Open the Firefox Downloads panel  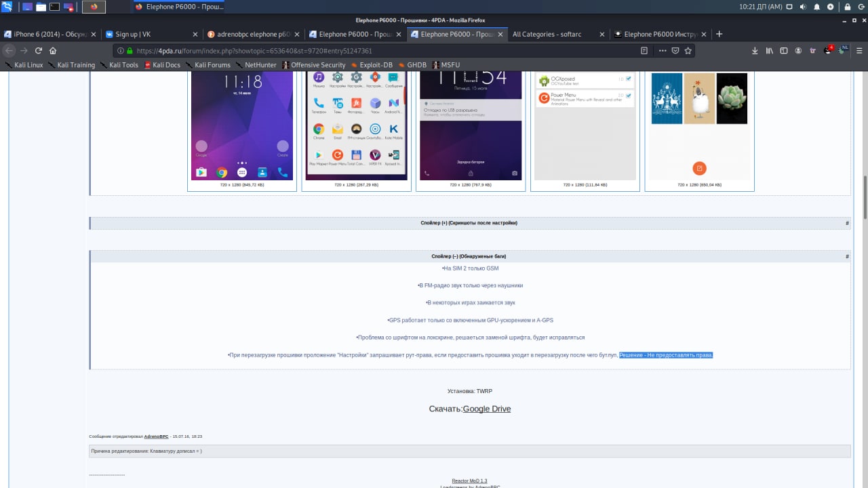point(755,50)
